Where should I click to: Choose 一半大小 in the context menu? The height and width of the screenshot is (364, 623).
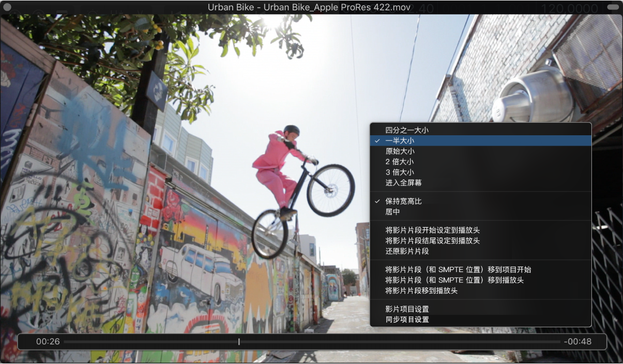tap(481, 140)
